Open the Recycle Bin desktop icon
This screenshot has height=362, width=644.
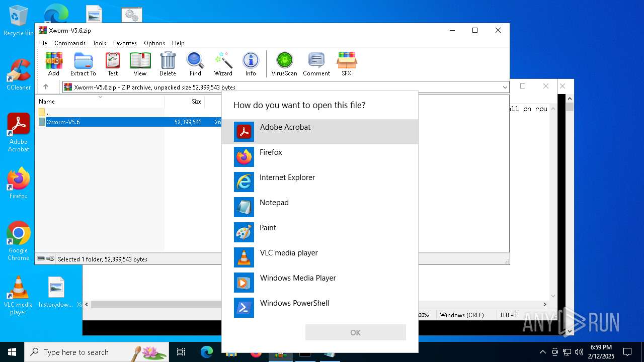click(19, 20)
